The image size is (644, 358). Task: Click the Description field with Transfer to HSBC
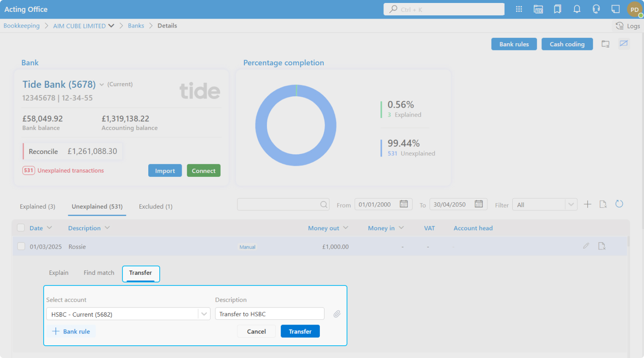[x=269, y=314]
